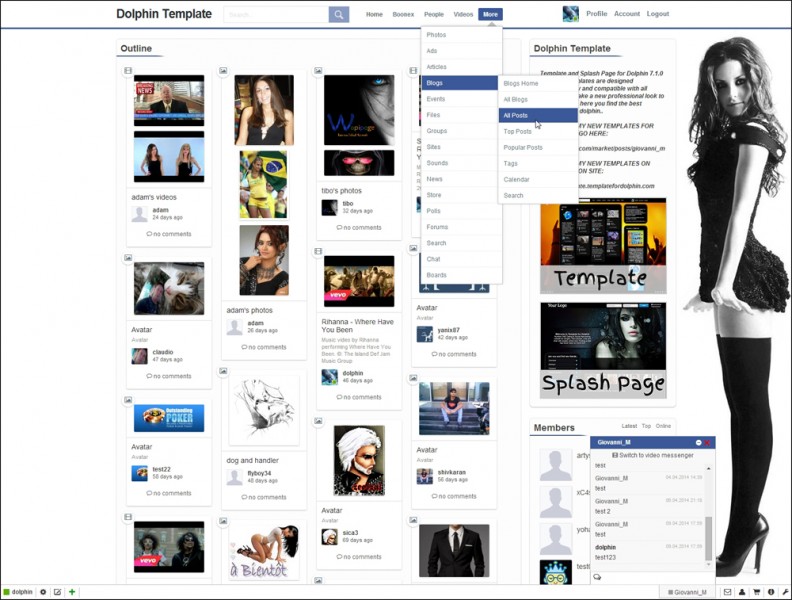Image resolution: width=792 pixels, height=600 pixels.
Task: Click the Logout link
Action: click(x=658, y=14)
